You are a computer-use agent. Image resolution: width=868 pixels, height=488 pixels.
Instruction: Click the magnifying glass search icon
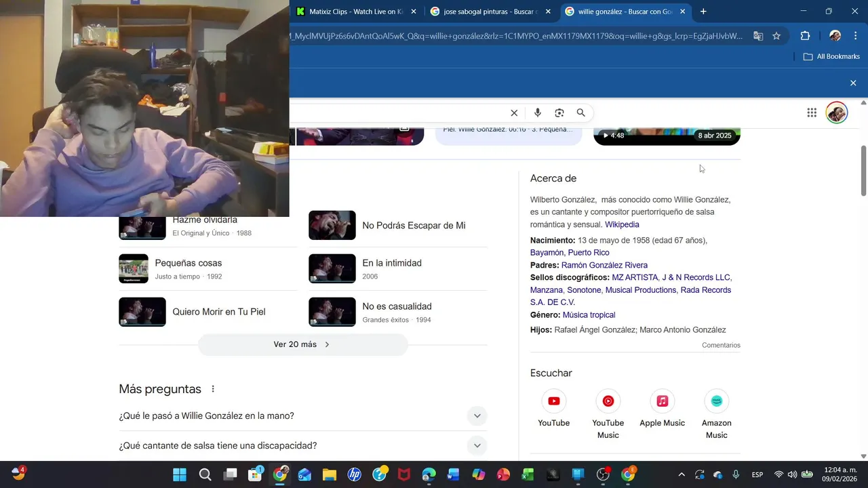tap(581, 113)
